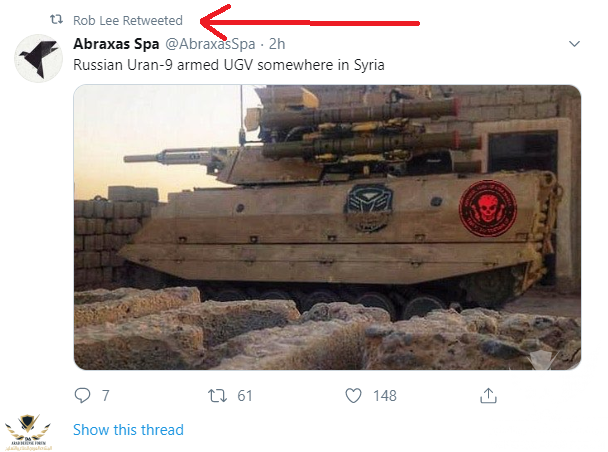Click "Show this thread"
This screenshot has height=452, width=608.
(128, 430)
